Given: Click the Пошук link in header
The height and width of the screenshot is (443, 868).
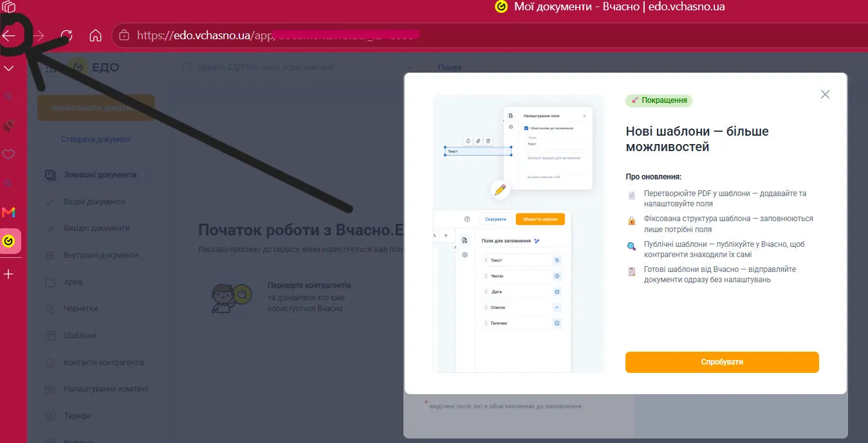Looking at the screenshot, I should [x=450, y=68].
